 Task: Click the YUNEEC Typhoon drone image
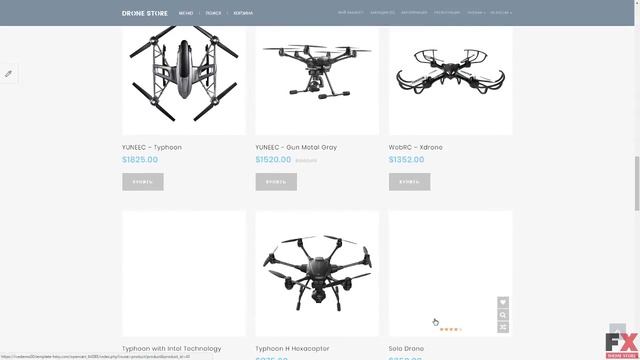click(x=184, y=80)
